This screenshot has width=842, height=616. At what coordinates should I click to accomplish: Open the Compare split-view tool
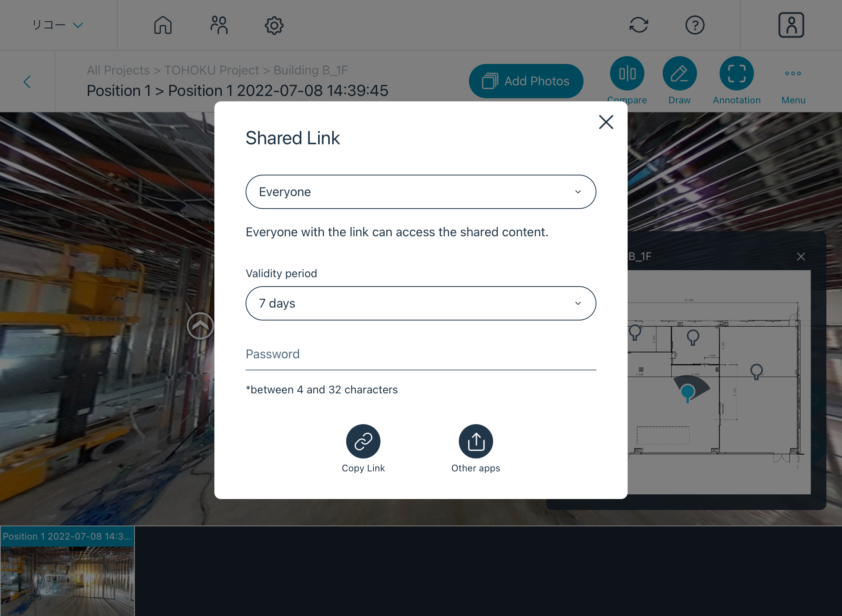627,73
